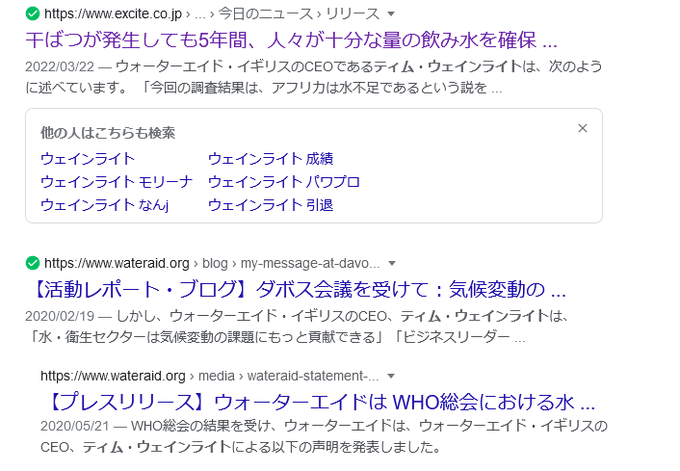The width and height of the screenshot is (680, 471).
Task: Click the https://www.excite.co.jp URL text
Action: [113, 14]
